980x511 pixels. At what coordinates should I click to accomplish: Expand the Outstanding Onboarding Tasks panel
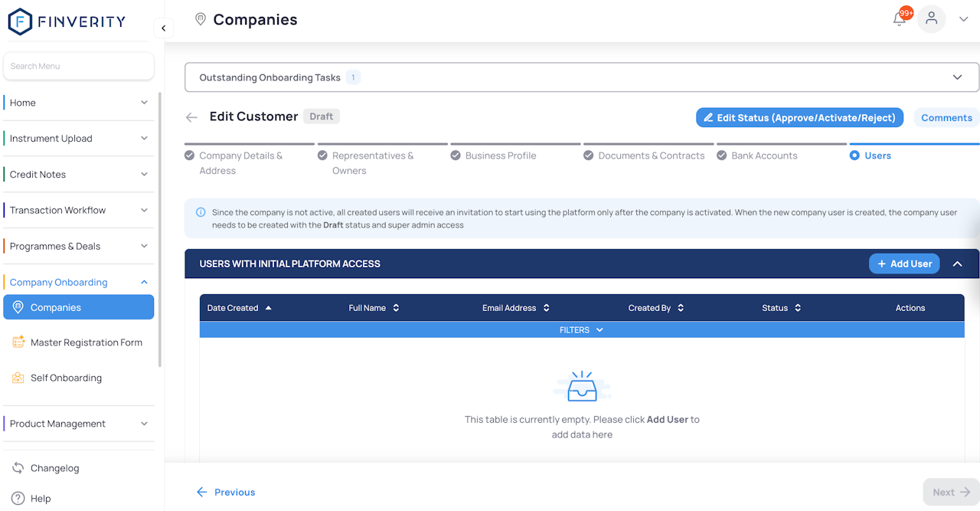coord(957,77)
